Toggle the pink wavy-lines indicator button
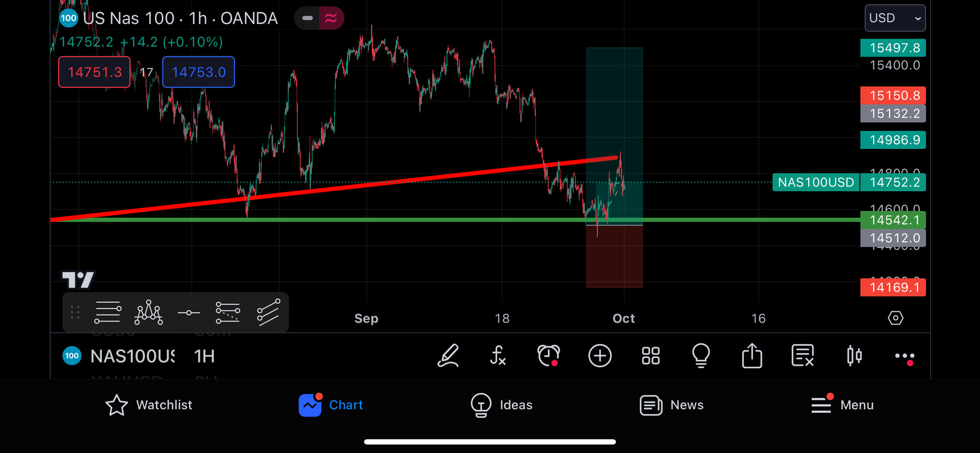This screenshot has height=453, width=980. (x=331, y=18)
